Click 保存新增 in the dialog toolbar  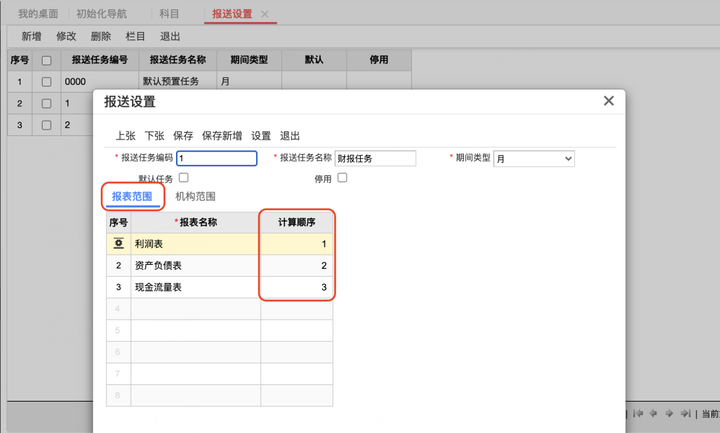pyautogui.click(x=222, y=136)
